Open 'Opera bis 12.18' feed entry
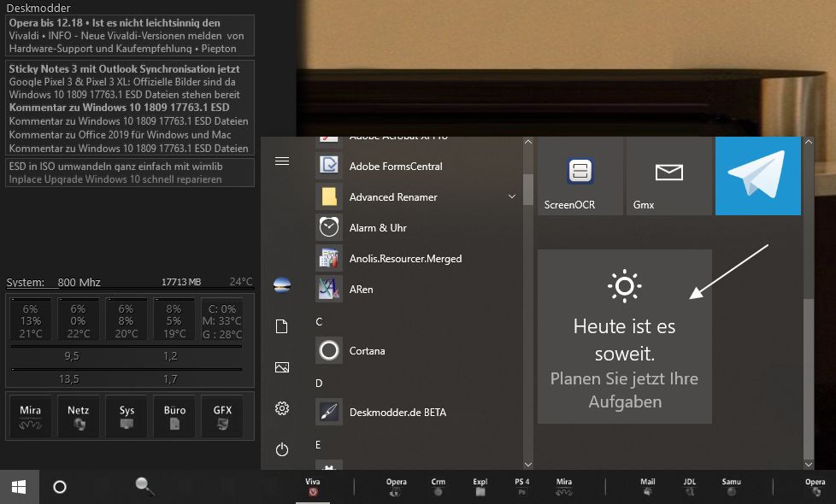The height and width of the screenshot is (504, 836). point(115,23)
